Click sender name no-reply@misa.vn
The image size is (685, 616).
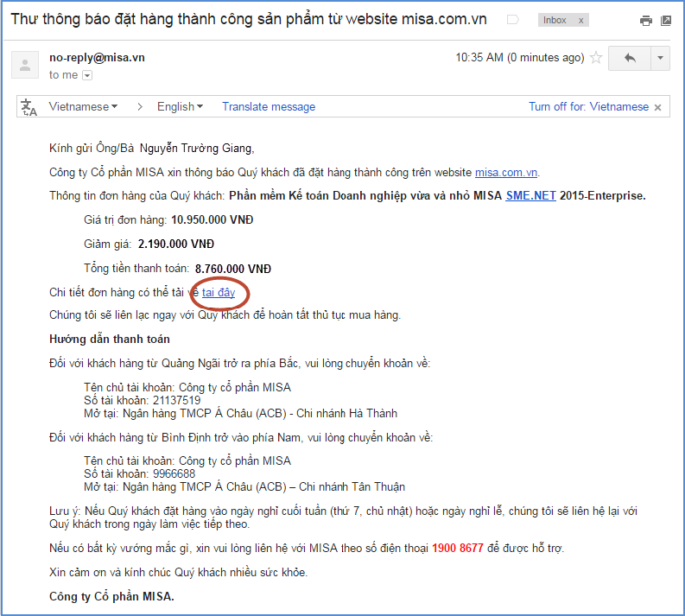[x=97, y=58]
